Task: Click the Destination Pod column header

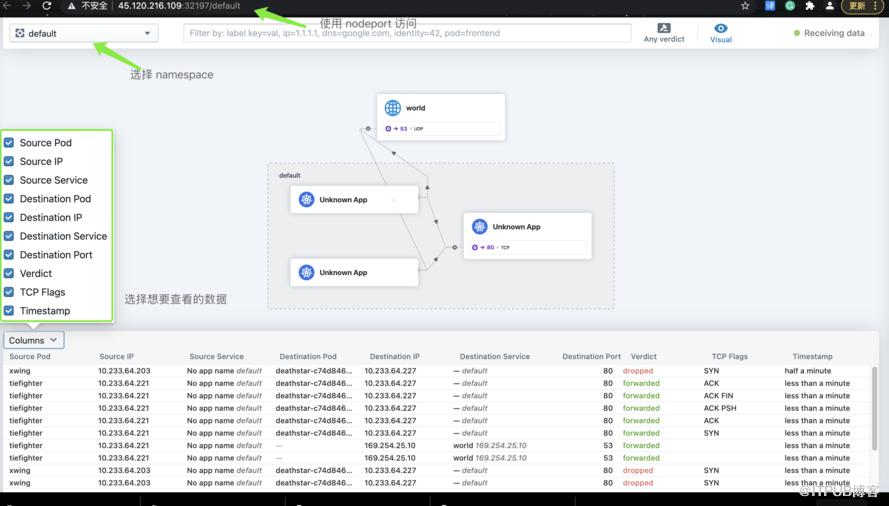Action: tap(308, 356)
